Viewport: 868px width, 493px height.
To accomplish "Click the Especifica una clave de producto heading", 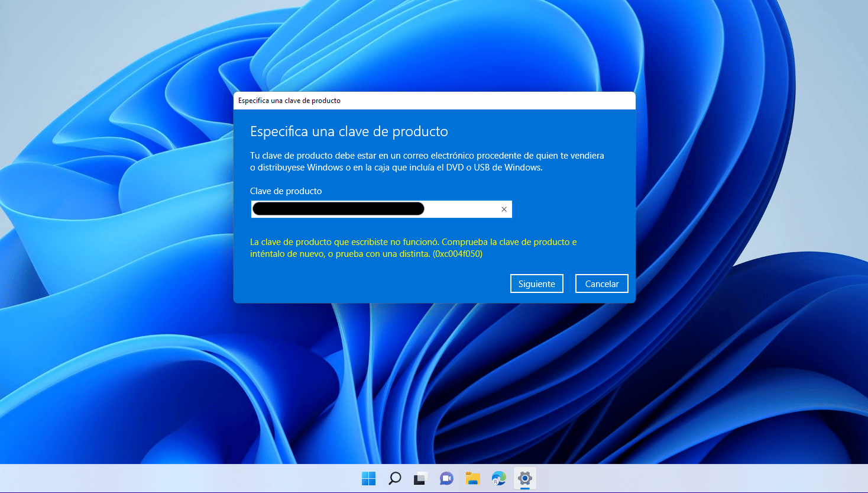I will (x=349, y=131).
